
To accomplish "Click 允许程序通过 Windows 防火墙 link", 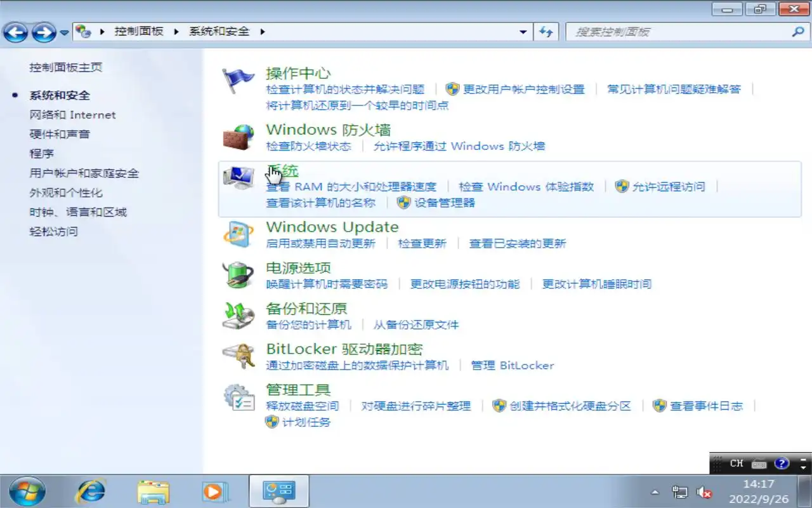I will tap(459, 146).
